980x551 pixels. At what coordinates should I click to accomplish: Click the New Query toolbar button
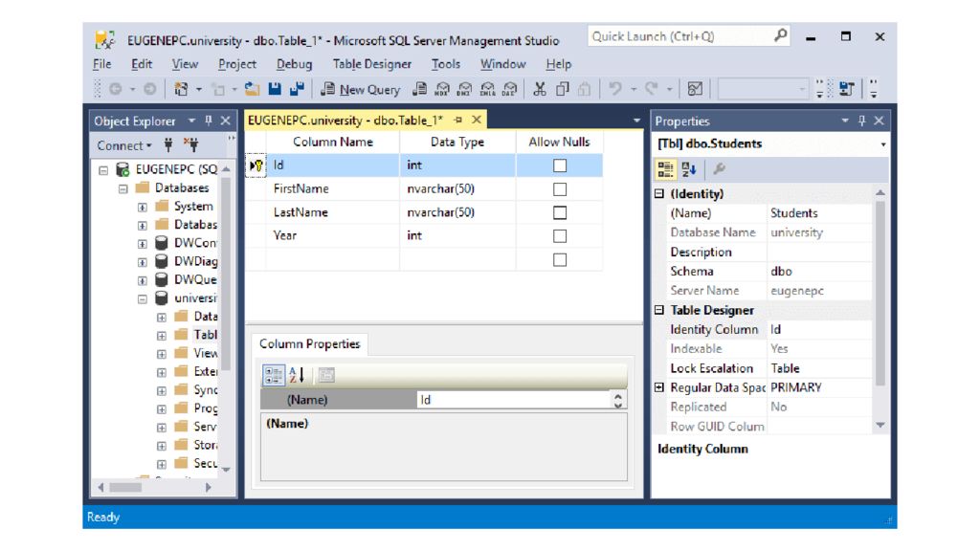point(361,89)
